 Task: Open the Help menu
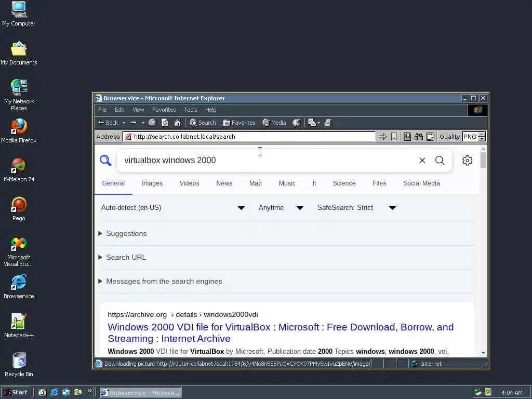tap(211, 110)
